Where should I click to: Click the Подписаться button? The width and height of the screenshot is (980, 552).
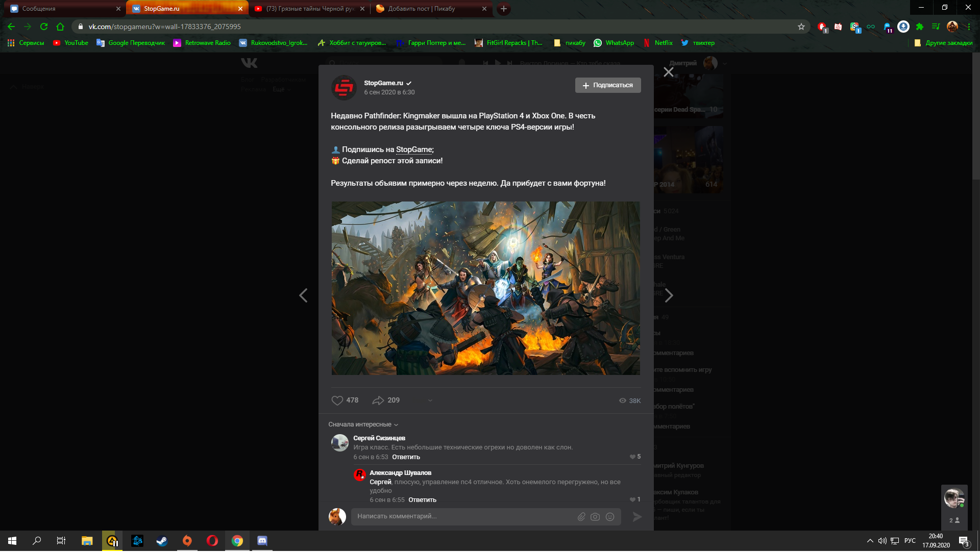pyautogui.click(x=608, y=86)
